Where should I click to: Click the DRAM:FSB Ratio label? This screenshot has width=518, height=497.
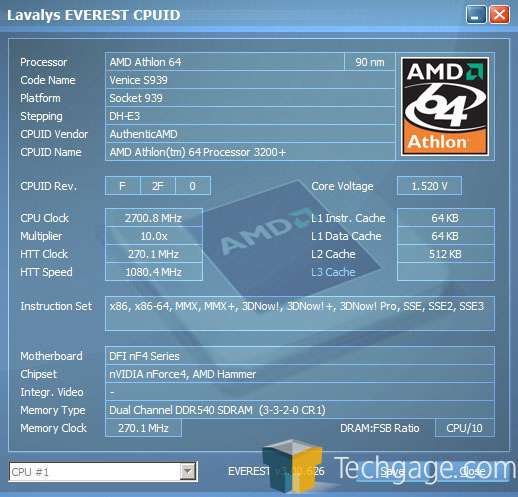click(x=380, y=428)
